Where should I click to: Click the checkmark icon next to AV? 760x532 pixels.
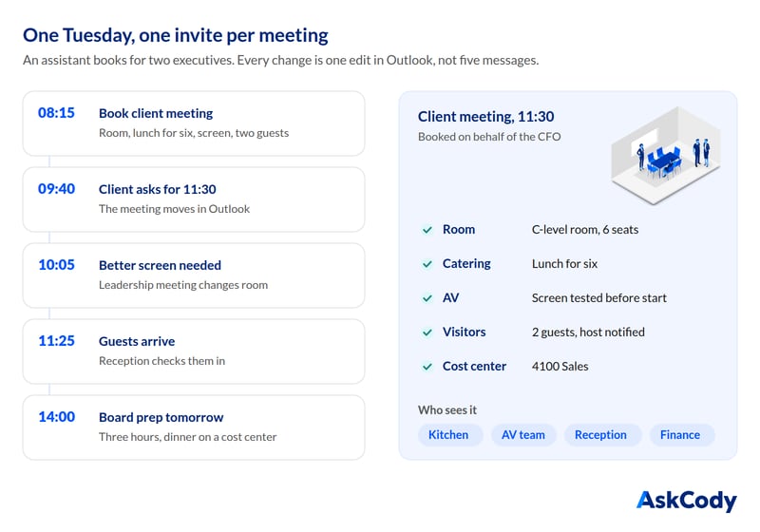click(427, 298)
